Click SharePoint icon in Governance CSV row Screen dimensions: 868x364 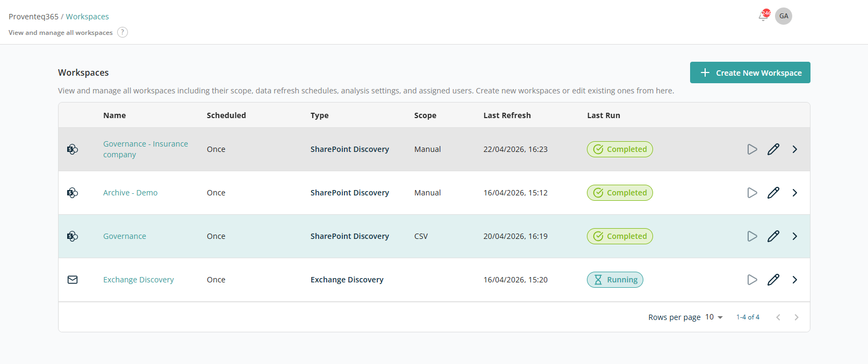pos(73,236)
